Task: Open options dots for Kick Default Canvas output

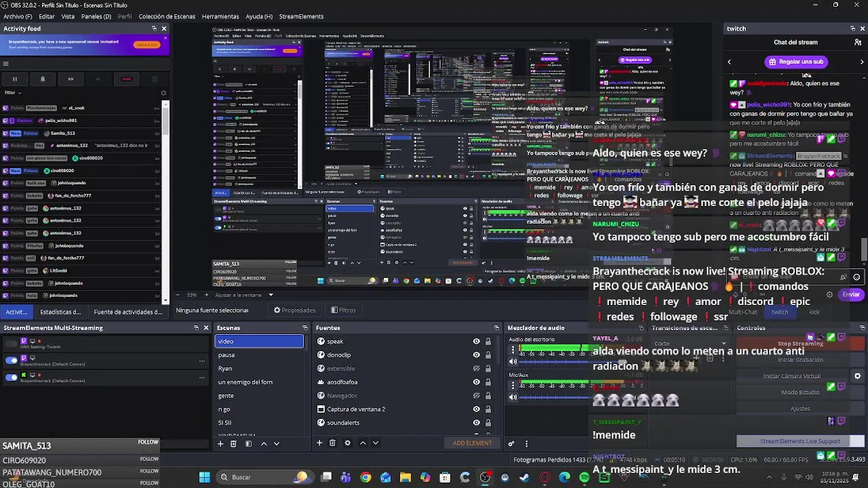Action: (x=201, y=378)
